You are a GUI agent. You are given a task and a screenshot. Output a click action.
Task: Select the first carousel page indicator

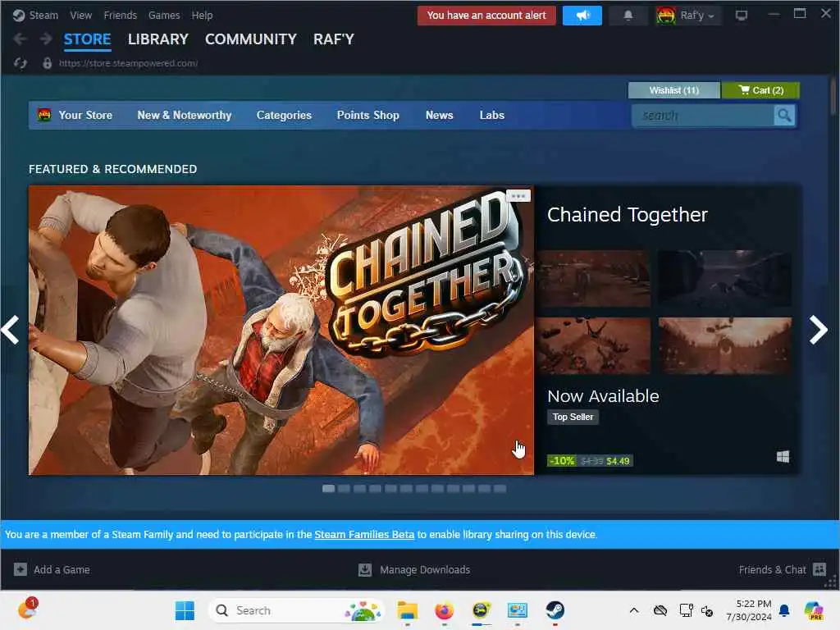tap(328, 489)
